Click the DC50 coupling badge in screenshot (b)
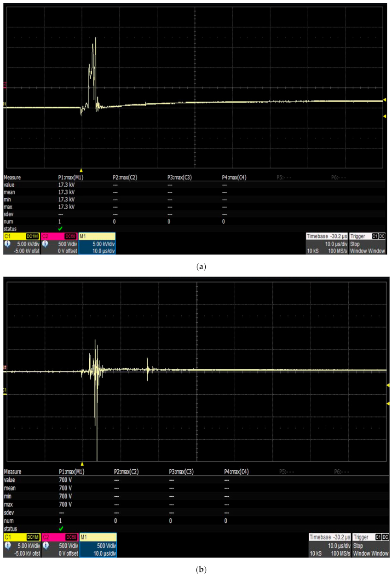The width and height of the screenshot is (392, 576). 71,536
